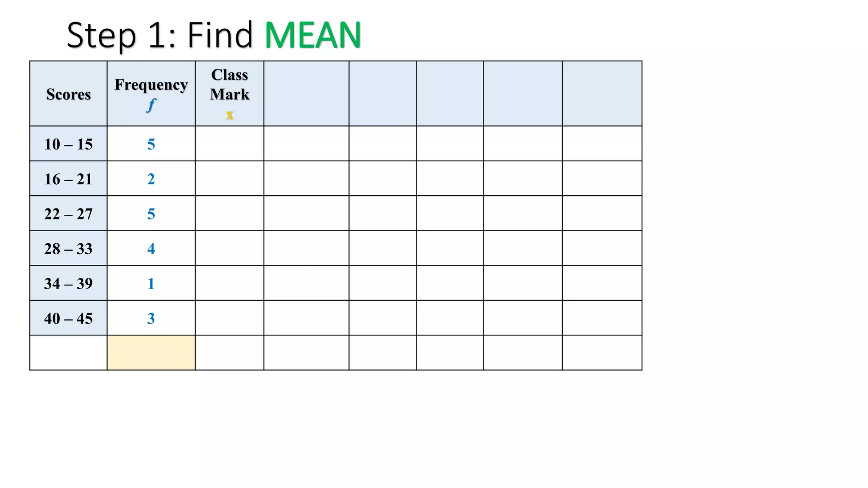Viewport: 868px width, 488px height.
Task: Click frequency value 2 for 16 – 21
Action: [x=151, y=178]
